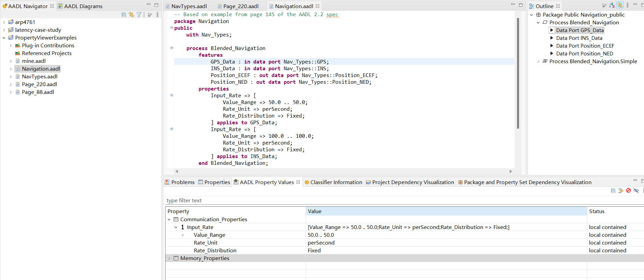Screen dimensions: 644x280
Task: Click the Data Port INS_Data arrow icon
Action: click(x=552, y=38)
